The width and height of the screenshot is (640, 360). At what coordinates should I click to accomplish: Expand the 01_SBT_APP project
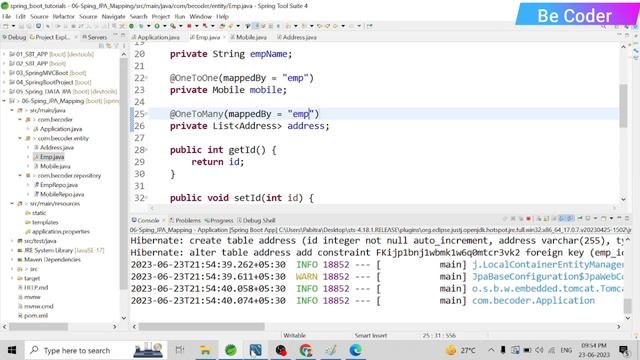pyautogui.click(x=4, y=54)
